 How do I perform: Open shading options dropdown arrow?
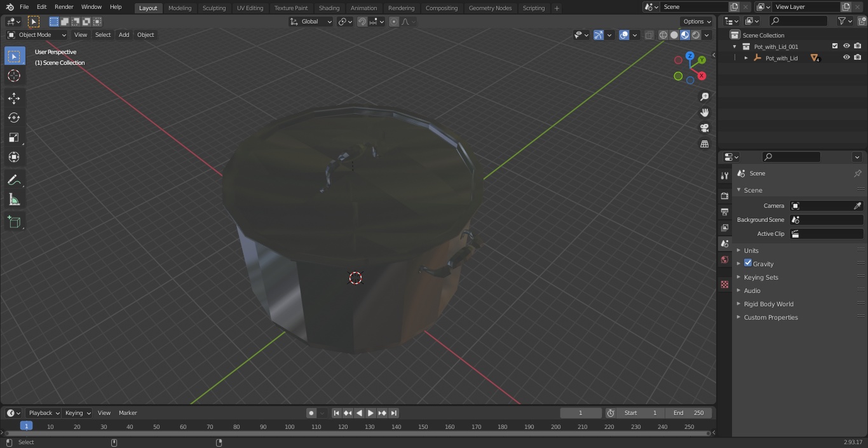click(707, 35)
